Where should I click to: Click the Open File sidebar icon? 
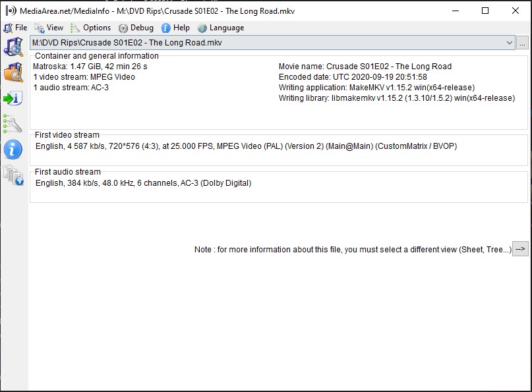coord(14,47)
